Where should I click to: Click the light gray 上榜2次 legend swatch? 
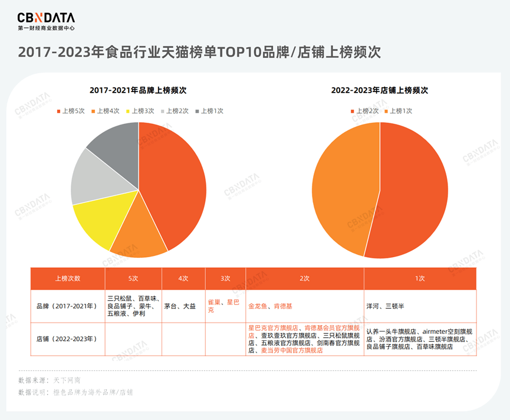click(x=163, y=111)
